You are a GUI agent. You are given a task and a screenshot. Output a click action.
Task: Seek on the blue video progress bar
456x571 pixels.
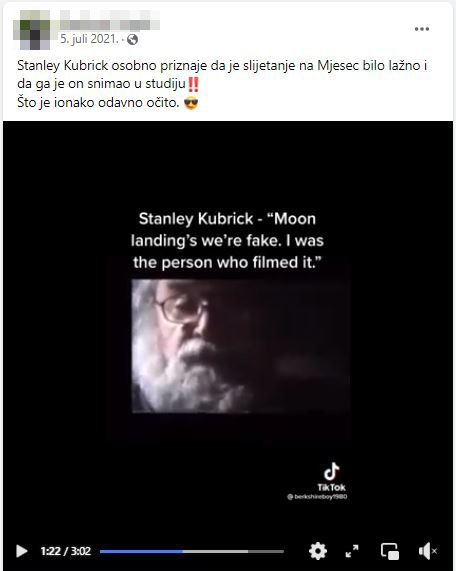(x=141, y=551)
